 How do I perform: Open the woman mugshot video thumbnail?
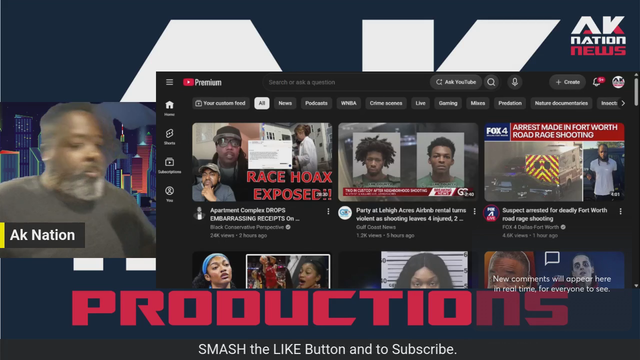coord(408,270)
